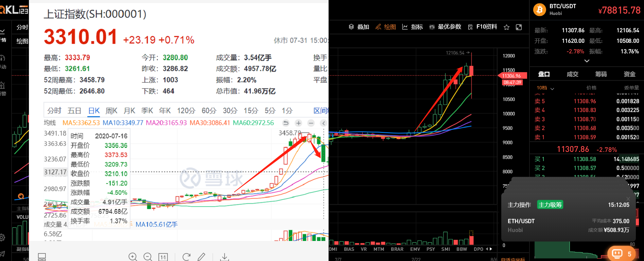Select the 5分 chart period
644x261 pixels.
[x=270, y=111]
